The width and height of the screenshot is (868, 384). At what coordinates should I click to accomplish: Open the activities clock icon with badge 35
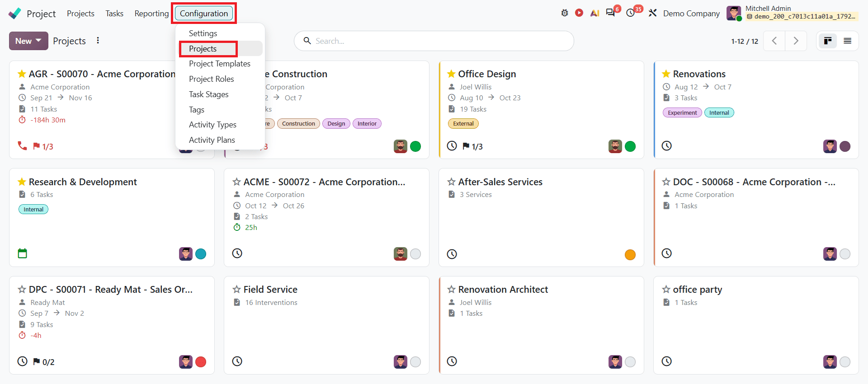(x=631, y=13)
